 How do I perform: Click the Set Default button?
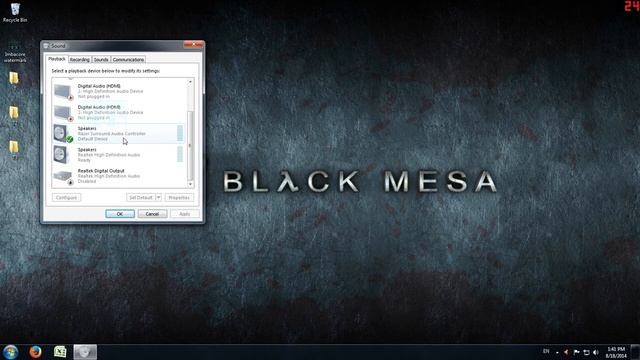141,198
